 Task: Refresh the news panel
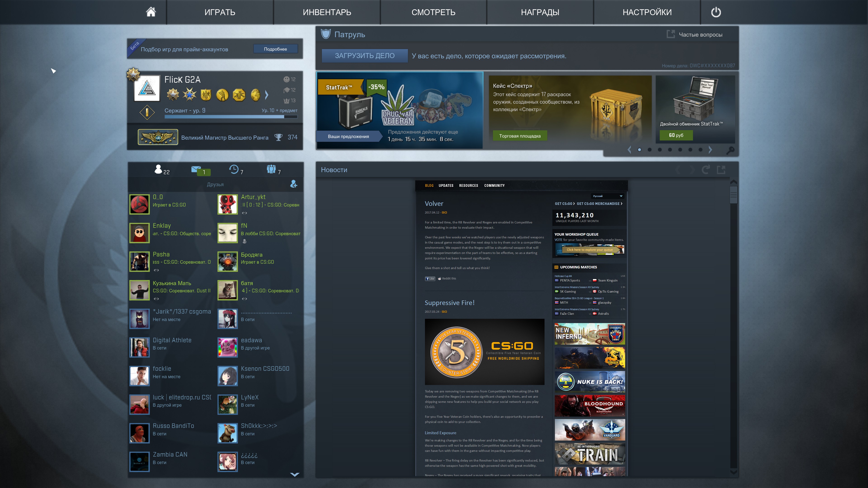point(705,169)
